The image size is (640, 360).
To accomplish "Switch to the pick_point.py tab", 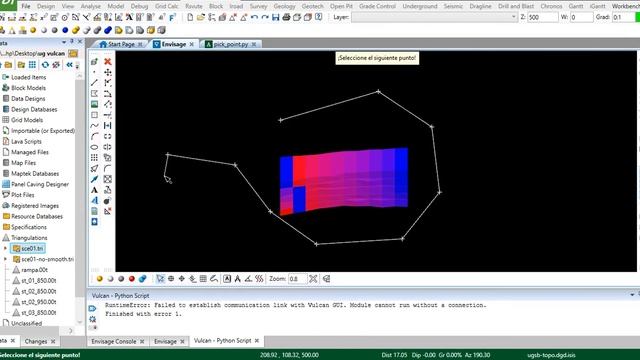I will pos(231,44).
